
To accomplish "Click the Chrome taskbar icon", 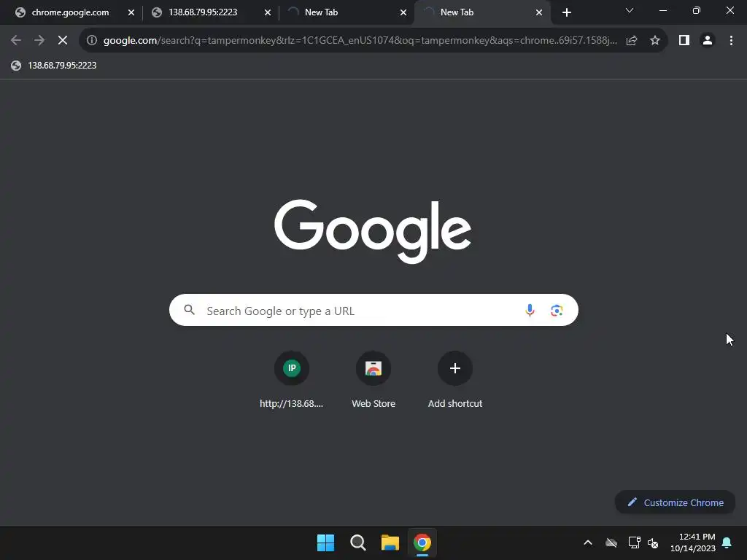I will 422,542.
